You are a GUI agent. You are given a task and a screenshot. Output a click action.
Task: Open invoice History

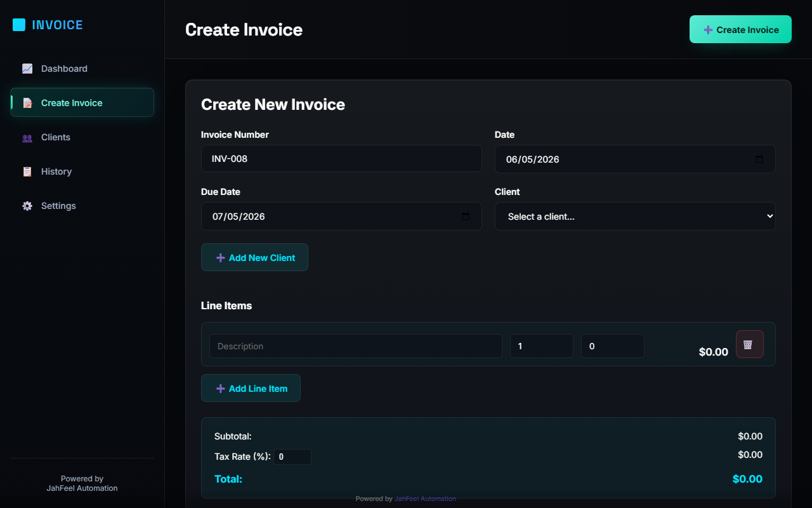click(82, 171)
